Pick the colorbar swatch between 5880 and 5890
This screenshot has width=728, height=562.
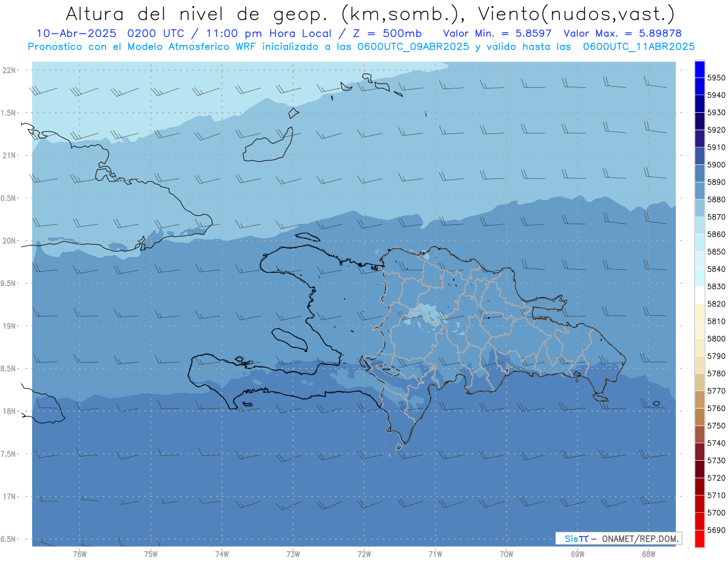tap(699, 190)
